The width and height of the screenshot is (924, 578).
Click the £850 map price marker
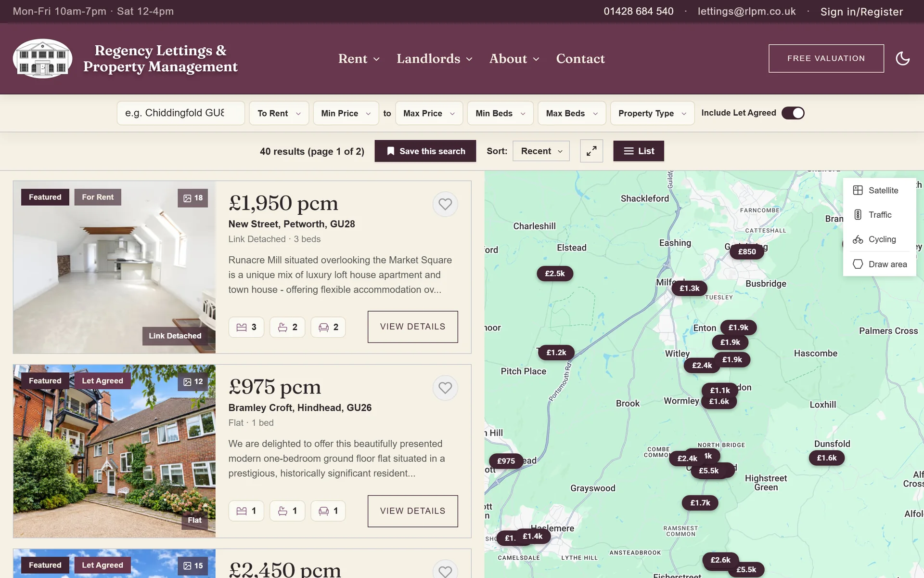pyautogui.click(x=747, y=251)
